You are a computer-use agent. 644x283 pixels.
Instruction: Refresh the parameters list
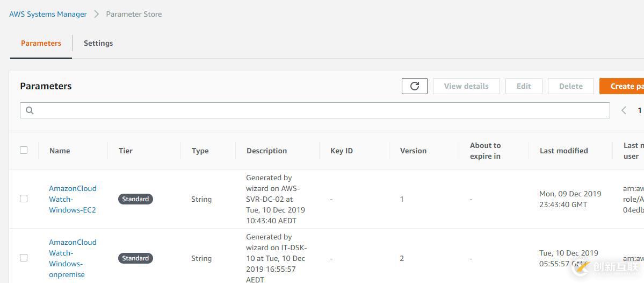(415, 86)
